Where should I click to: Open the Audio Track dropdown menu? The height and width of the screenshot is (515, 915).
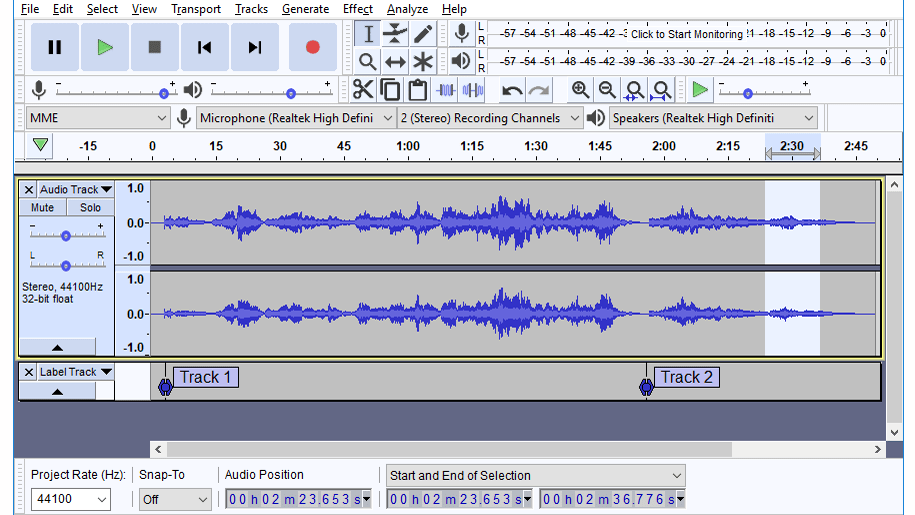pyautogui.click(x=76, y=190)
